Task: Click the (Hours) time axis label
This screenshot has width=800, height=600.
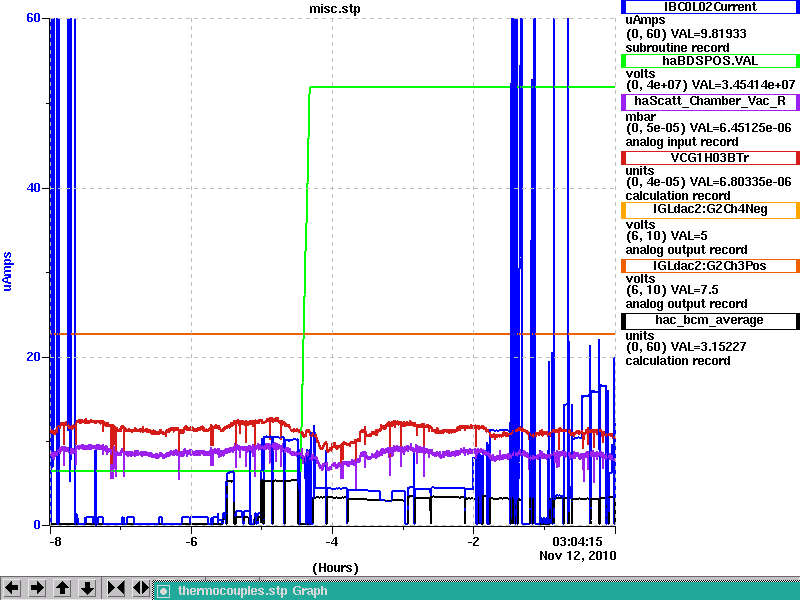Action: click(335, 568)
